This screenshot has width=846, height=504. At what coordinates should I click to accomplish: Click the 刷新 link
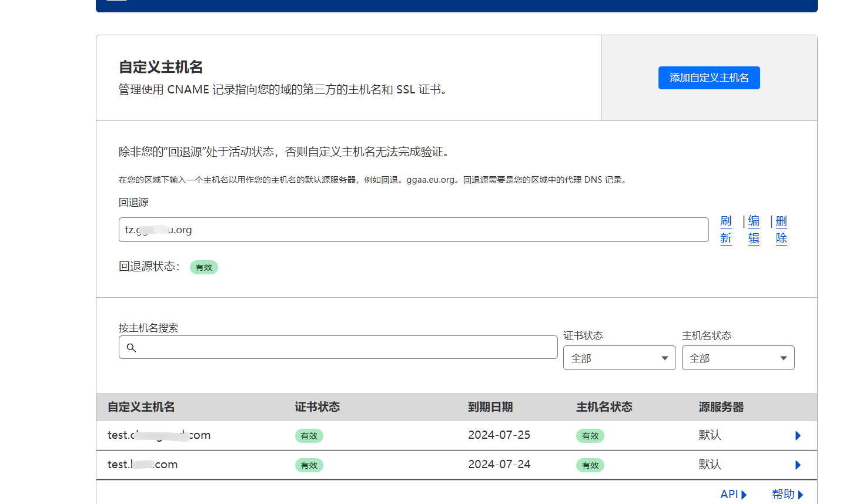[726, 230]
